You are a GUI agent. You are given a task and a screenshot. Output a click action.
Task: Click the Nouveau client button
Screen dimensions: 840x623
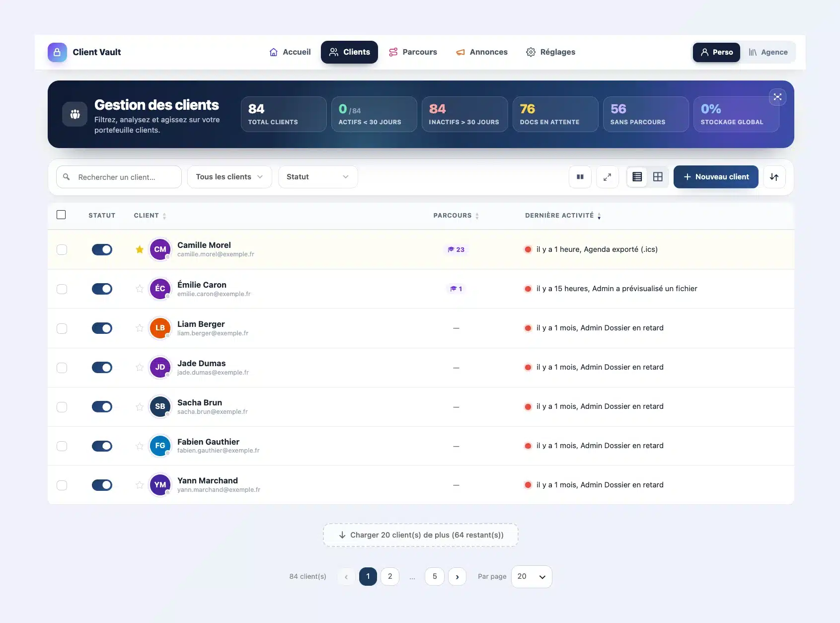click(x=716, y=177)
